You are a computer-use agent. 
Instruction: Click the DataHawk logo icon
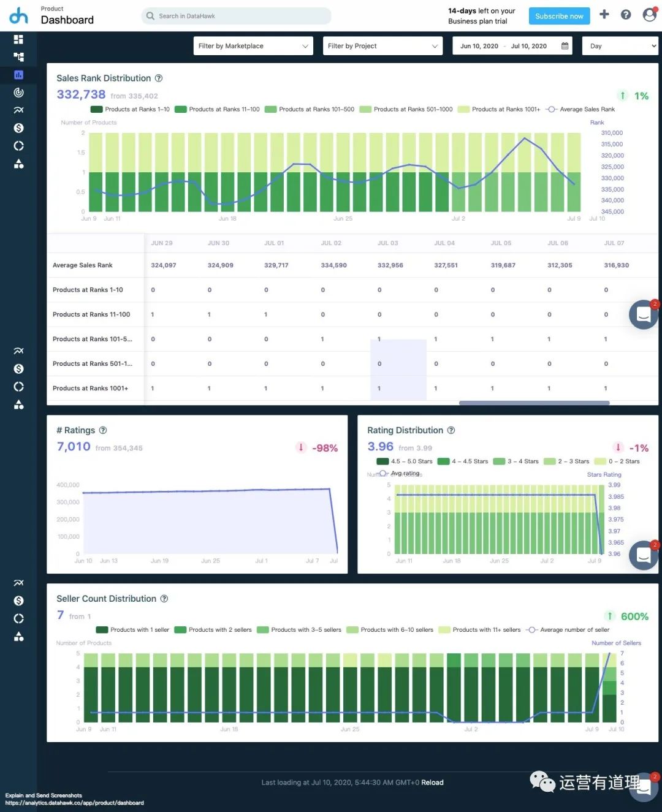(18, 16)
